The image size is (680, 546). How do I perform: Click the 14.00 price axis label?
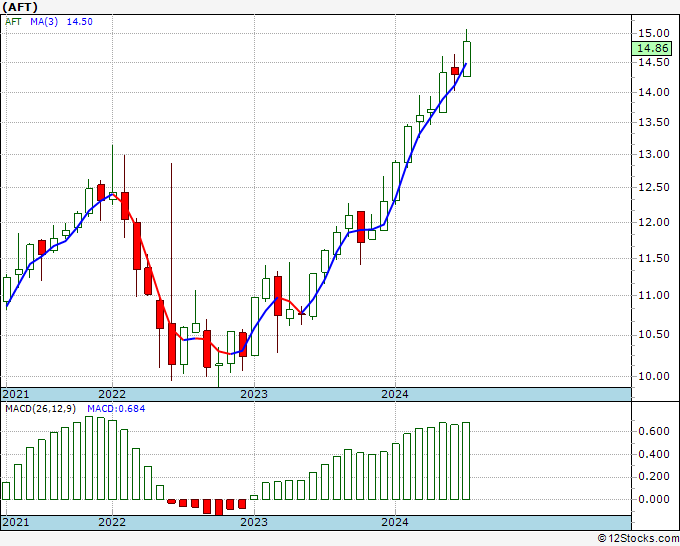[x=654, y=92]
